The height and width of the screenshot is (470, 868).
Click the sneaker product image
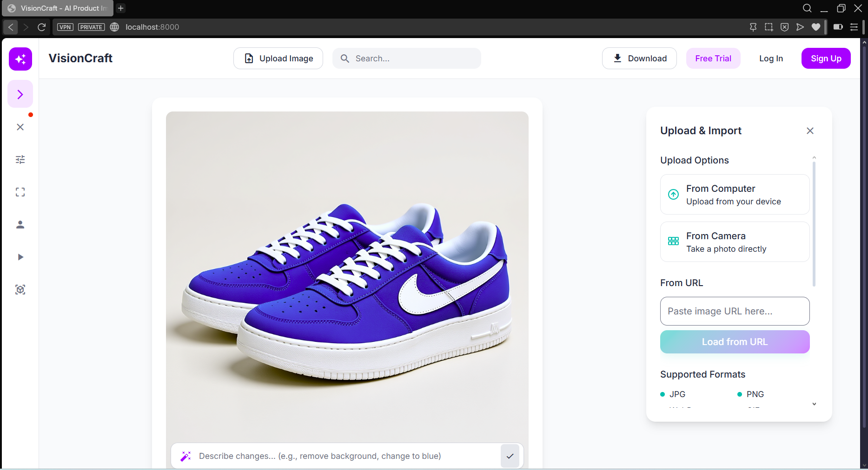347,290
